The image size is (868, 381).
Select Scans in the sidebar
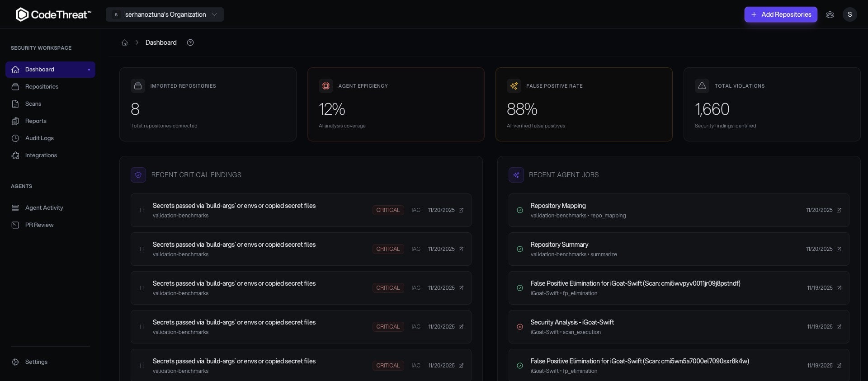[33, 103]
